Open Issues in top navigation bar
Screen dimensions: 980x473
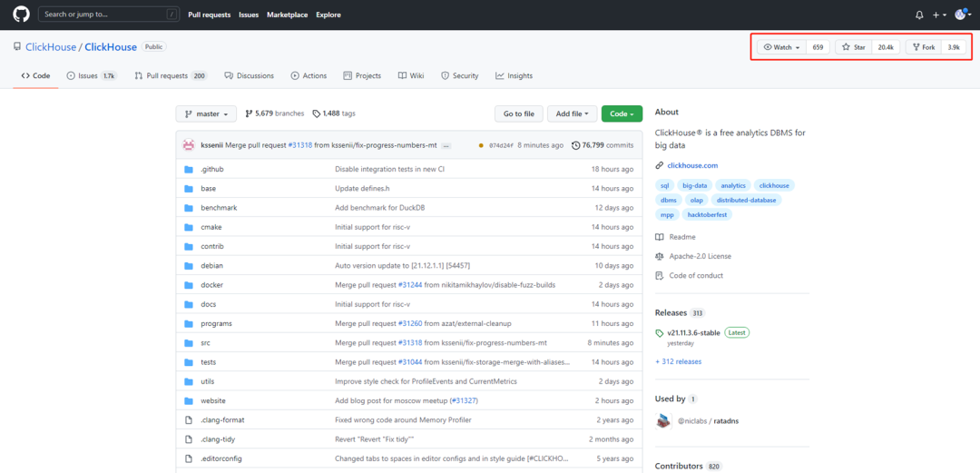click(249, 15)
